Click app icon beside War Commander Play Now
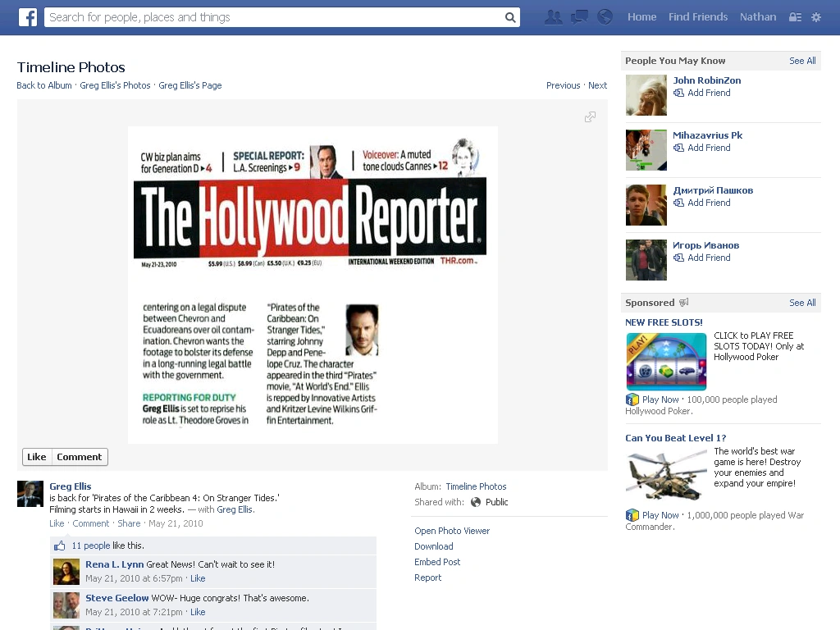The height and width of the screenshot is (630, 840). pos(632,515)
